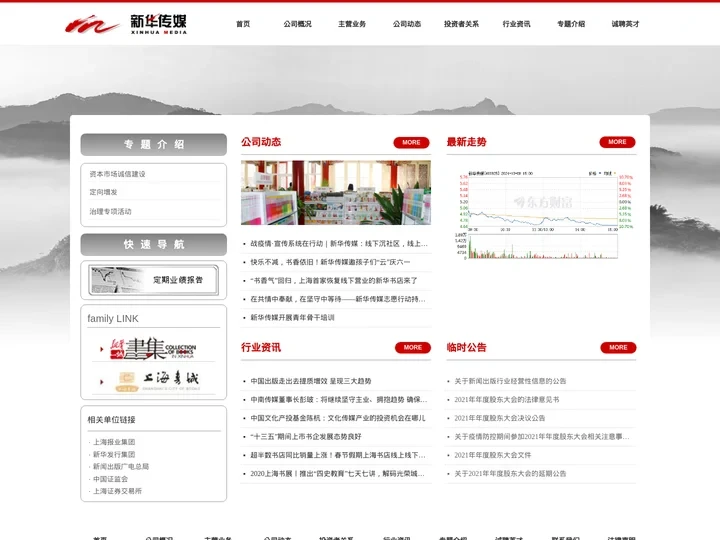Open article 超半数书店同比销量上涨 link

pyautogui.click(x=338, y=455)
